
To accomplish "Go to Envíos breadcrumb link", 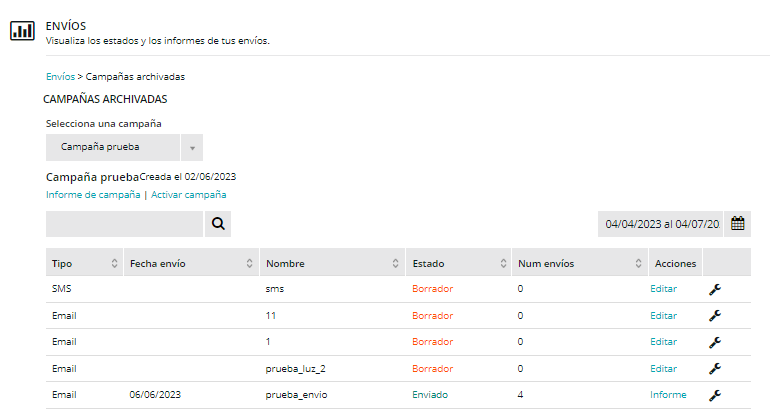I will [x=60, y=76].
